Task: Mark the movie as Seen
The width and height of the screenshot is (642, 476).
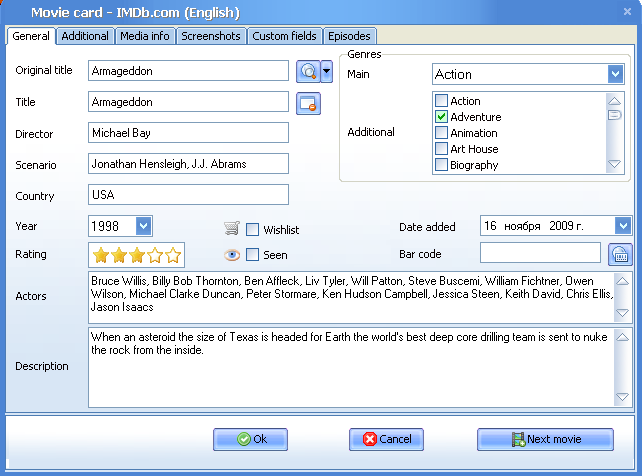Action: point(252,255)
